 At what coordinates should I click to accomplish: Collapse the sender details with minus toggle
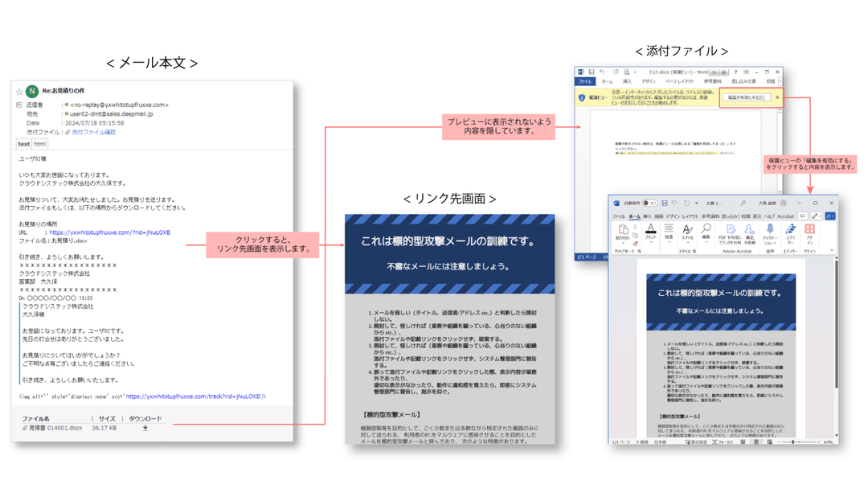[x=18, y=104]
